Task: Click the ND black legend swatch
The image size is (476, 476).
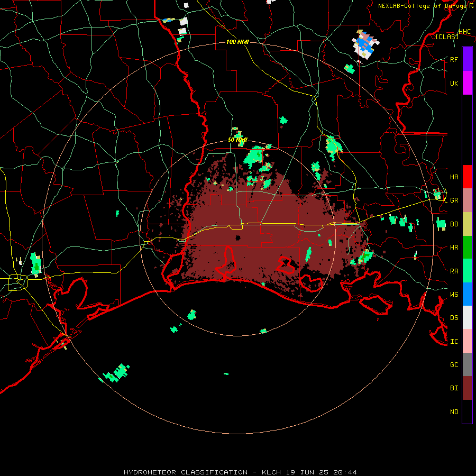Action: (x=467, y=411)
